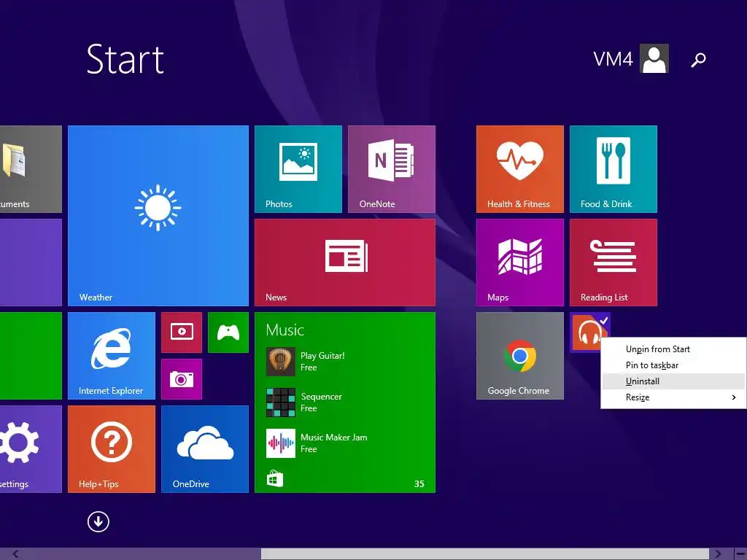Image resolution: width=747 pixels, height=560 pixels.
Task: Open Store icon in Music tile
Action: (x=275, y=478)
